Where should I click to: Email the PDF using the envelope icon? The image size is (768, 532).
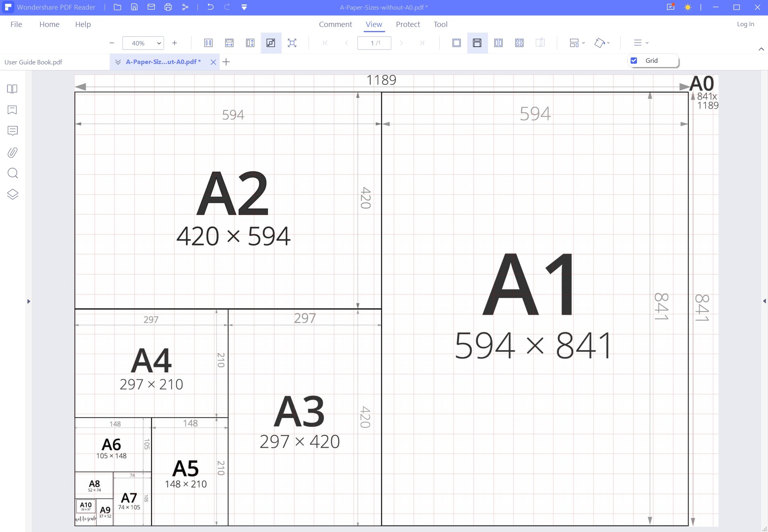(x=151, y=7)
